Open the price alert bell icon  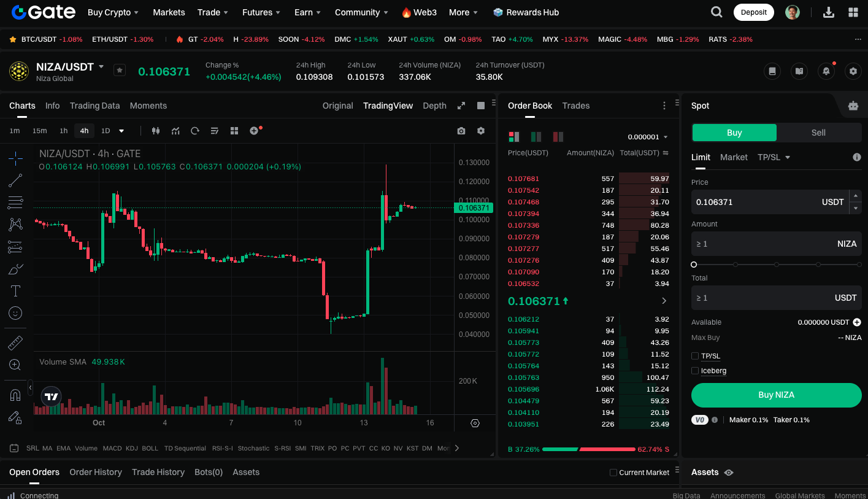pos(826,71)
